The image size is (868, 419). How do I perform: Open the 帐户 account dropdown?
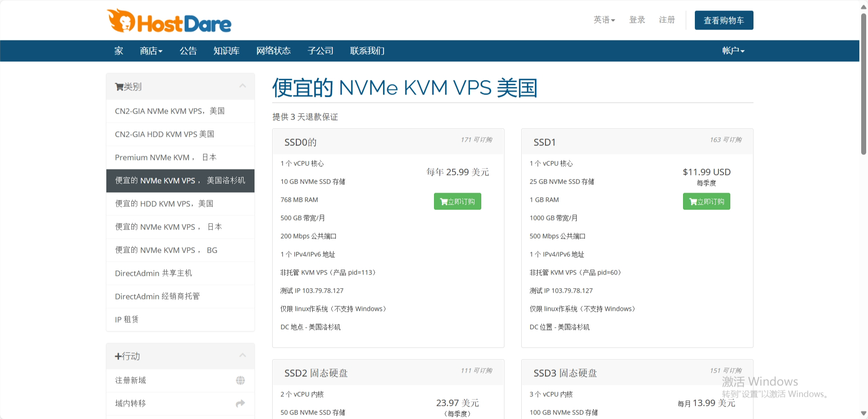click(x=733, y=51)
